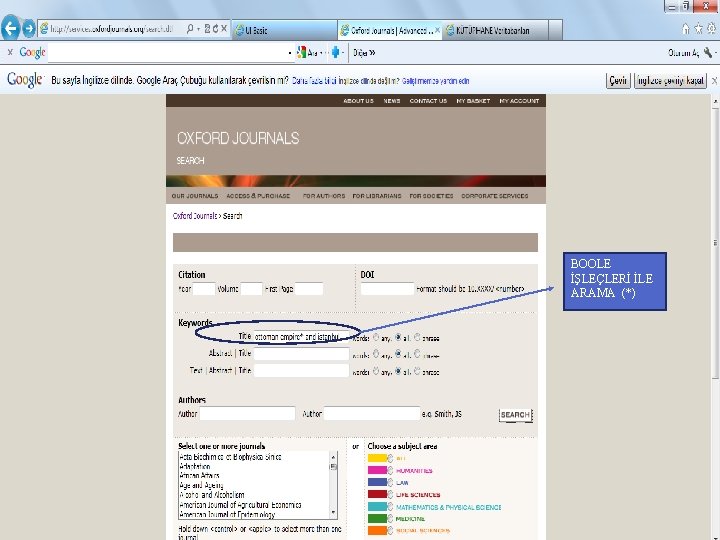Click the address bar search magnifier icon
The height and width of the screenshot is (540, 720).
(190, 28)
